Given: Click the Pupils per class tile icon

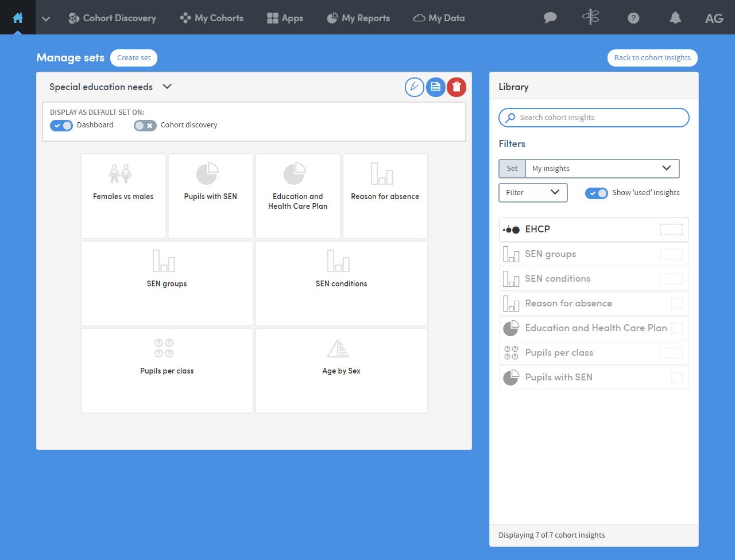Looking at the screenshot, I should pyautogui.click(x=164, y=348).
